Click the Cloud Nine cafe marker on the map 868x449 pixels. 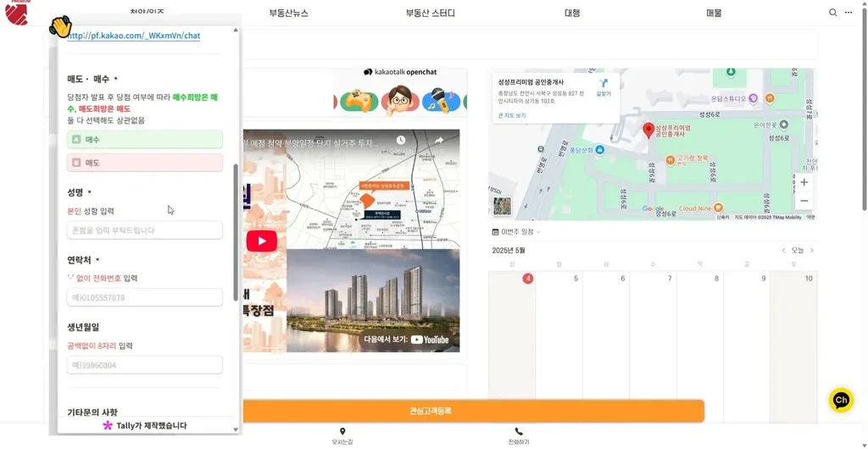[x=719, y=208]
